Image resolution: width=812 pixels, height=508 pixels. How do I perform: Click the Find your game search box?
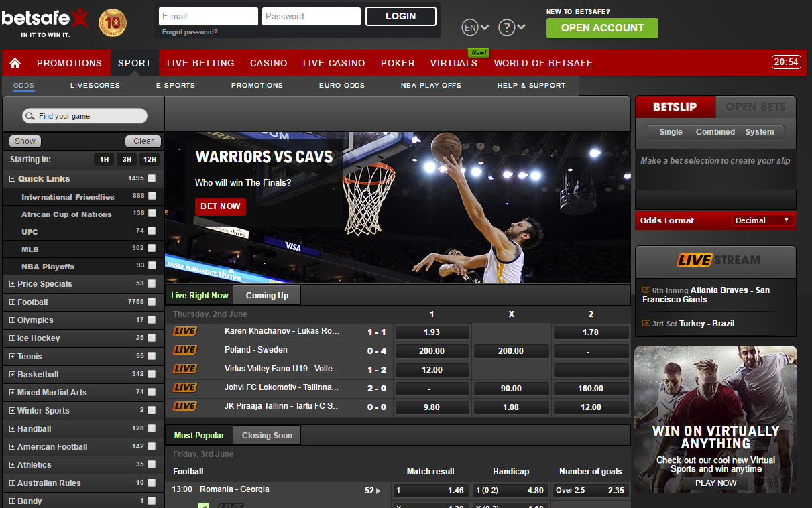point(84,116)
